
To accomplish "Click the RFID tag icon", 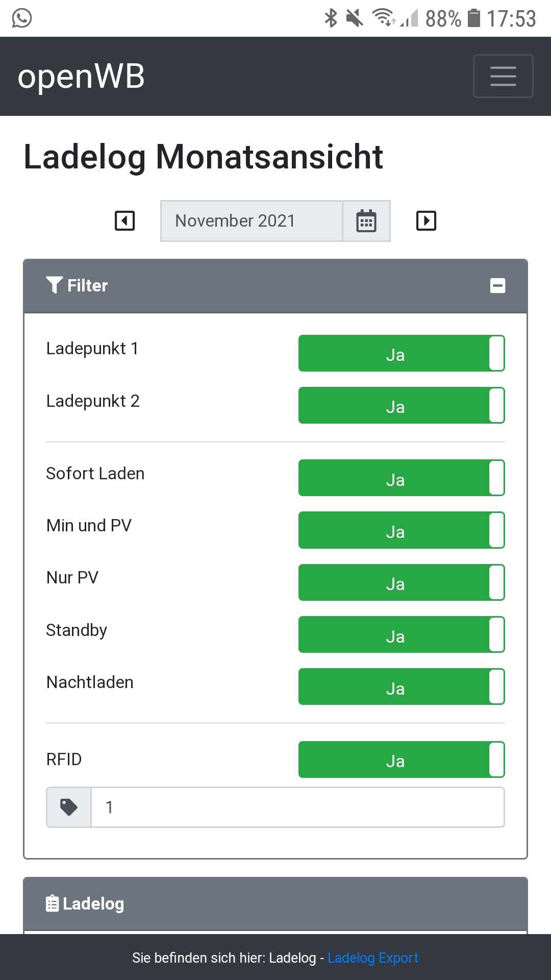I will point(69,807).
